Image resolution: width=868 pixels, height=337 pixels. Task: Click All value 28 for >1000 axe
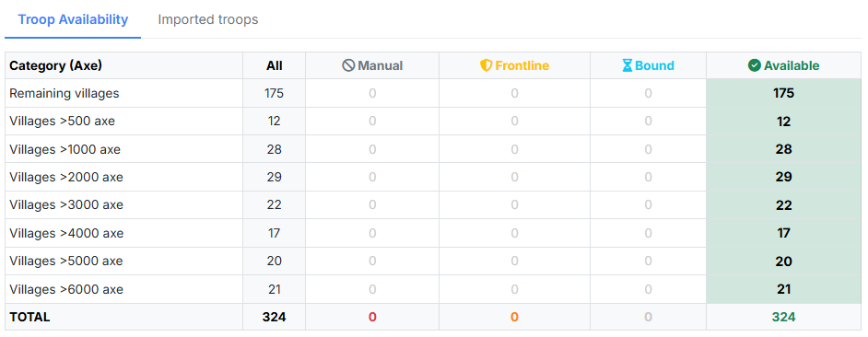[x=274, y=149]
